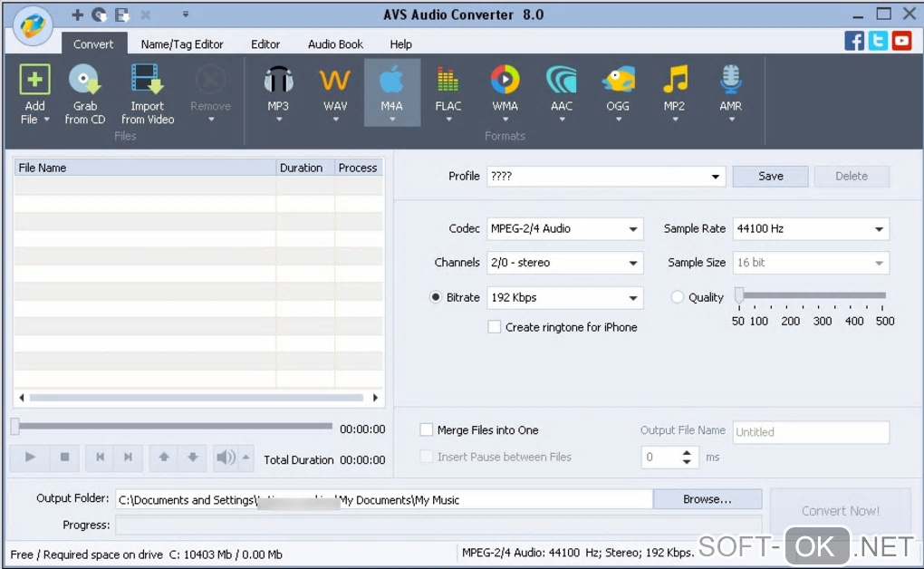Click the Add File icon
Viewport: 924px width, 569px height.
click(x=34, y=80)
